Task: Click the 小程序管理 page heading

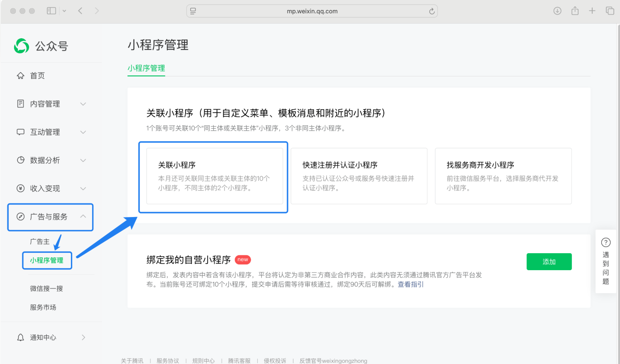Action: [x=158, y=45]
